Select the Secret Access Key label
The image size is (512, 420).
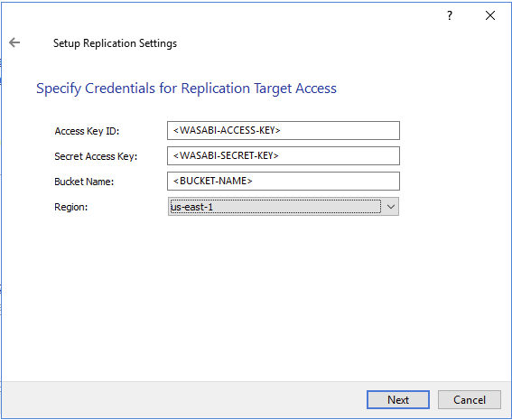pos(96,156)
